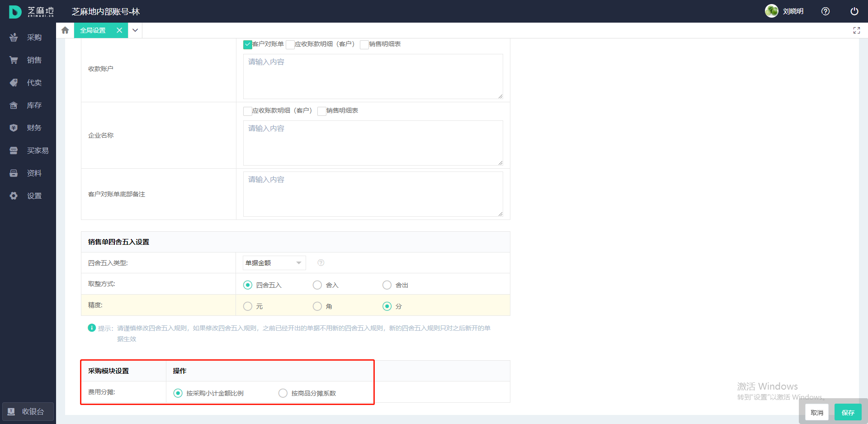Image resolution: width=868 pixels, height=424 pixels.
Task: Set precision to 分
Action: [387, 306]
